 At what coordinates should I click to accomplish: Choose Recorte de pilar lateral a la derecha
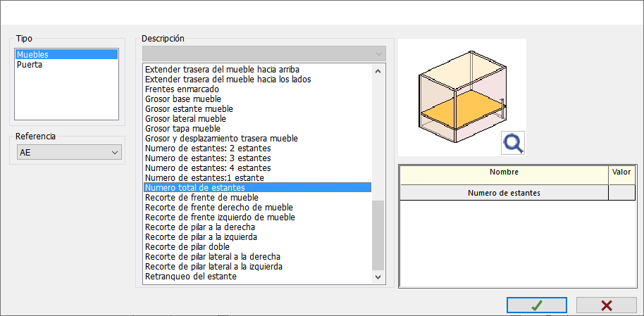tap(257, 256)
